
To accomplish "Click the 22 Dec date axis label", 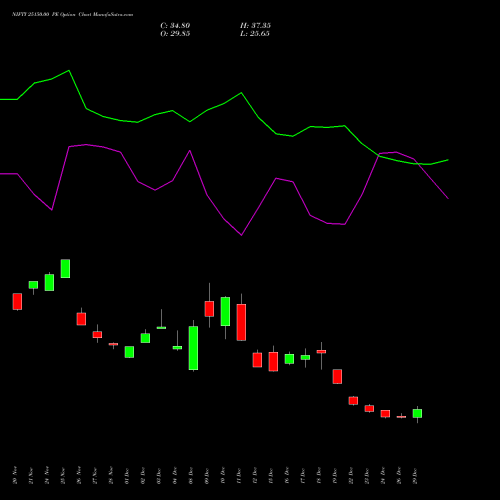I will (x=351, y=475).
